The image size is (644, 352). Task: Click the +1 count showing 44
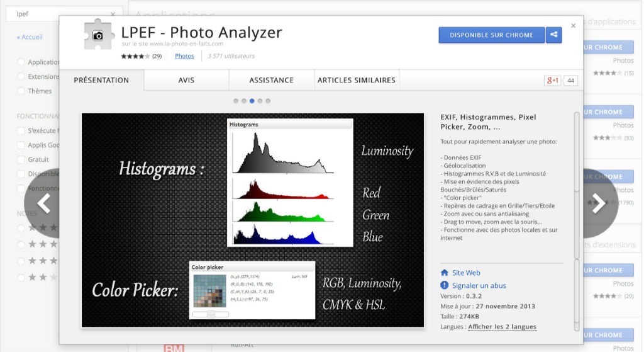pos(570,81)
